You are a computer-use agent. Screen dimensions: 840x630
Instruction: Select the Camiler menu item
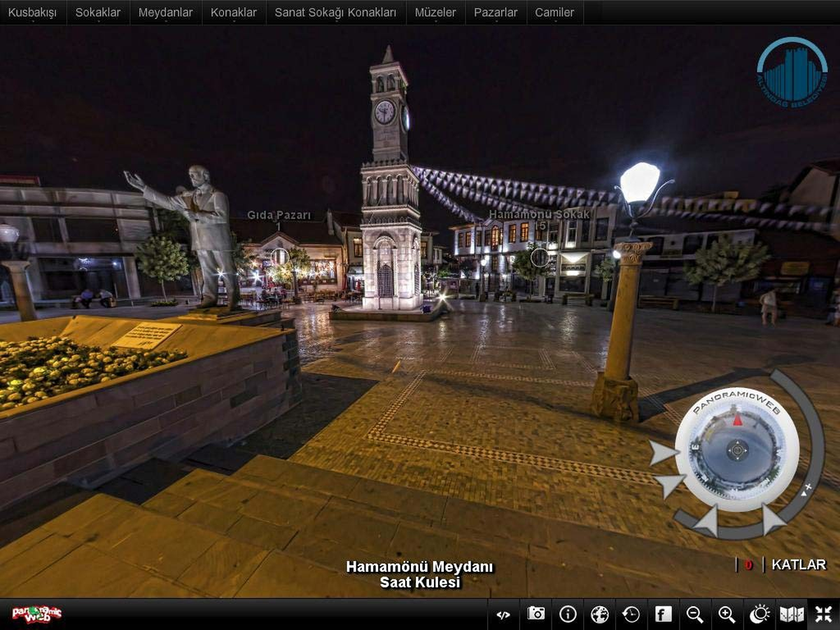click(554, 13)
